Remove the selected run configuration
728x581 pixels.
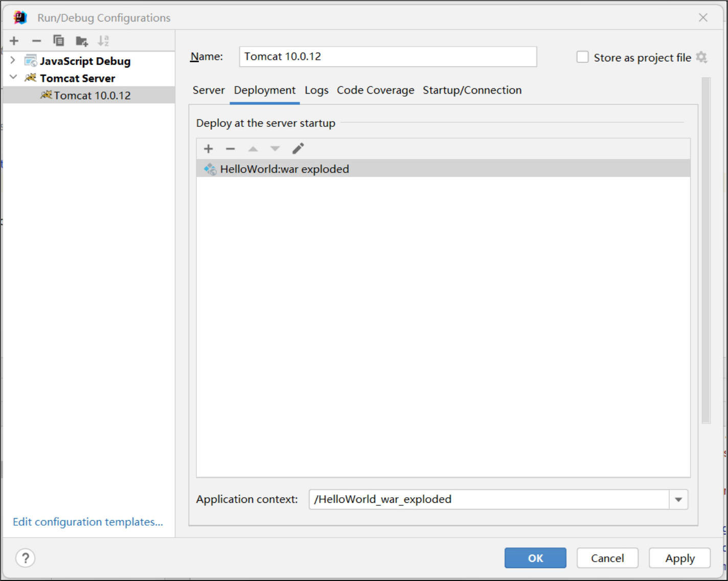[x=36, y=41]
